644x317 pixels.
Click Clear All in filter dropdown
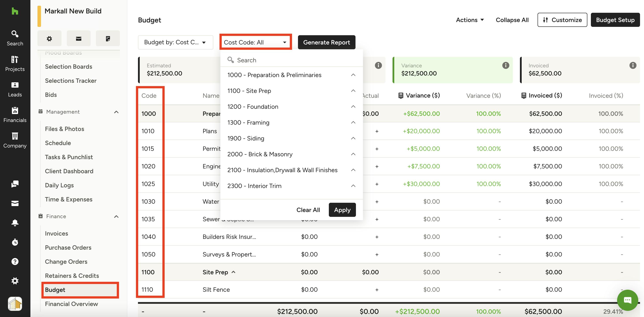(x=308, y=210)
